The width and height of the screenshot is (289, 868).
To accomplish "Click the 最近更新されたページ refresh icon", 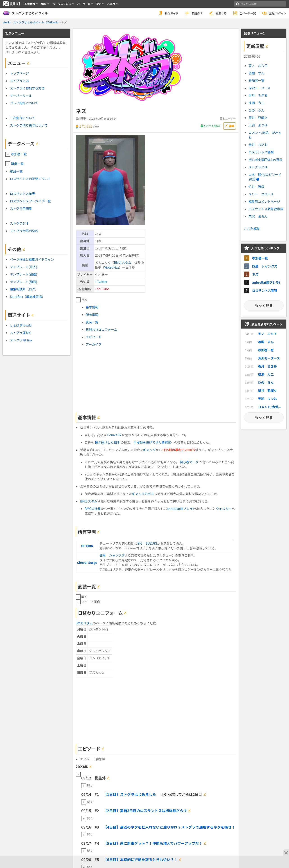I will click(x=247, y=324).
